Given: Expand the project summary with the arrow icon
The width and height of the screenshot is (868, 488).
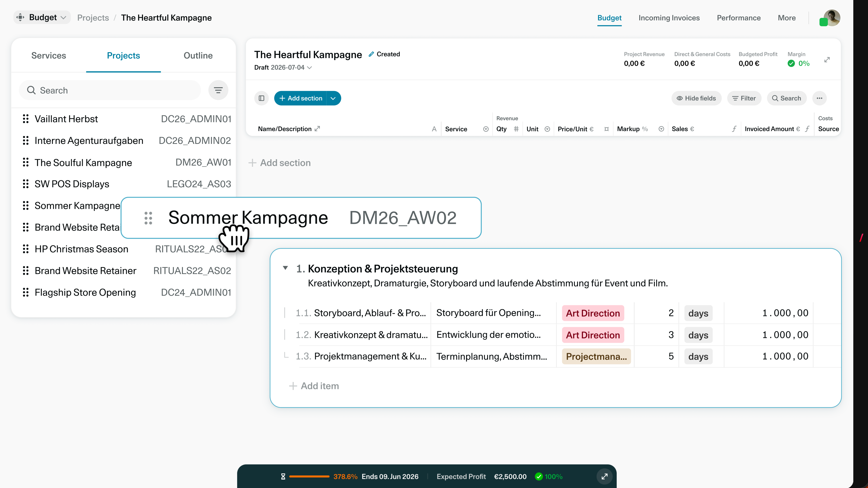Looking at the screenshot, I should coord(827,60).
